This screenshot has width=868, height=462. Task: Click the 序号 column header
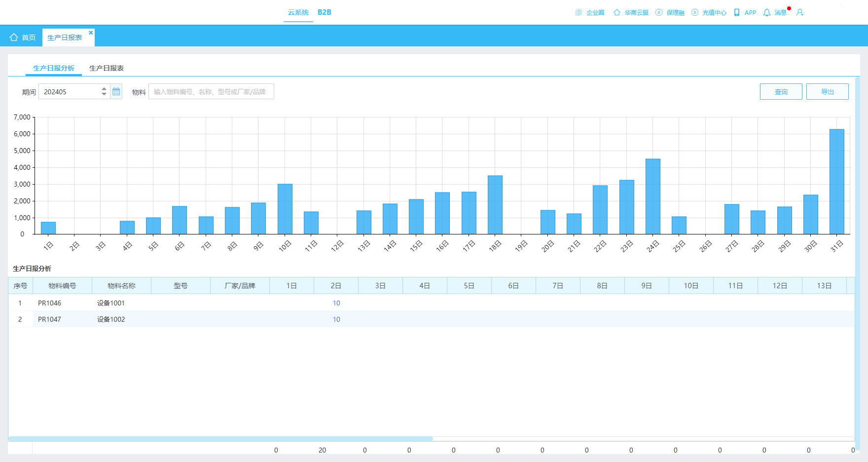[20, 286]
